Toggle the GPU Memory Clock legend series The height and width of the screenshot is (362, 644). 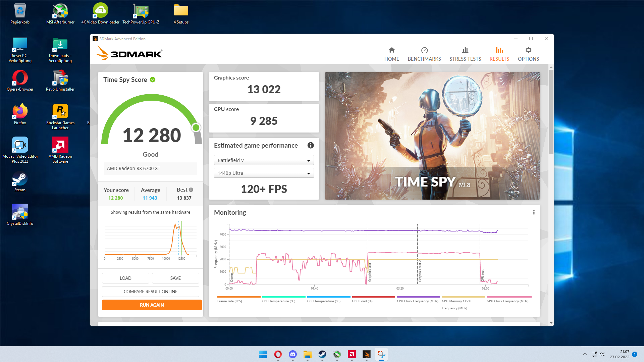coord(463,303)
